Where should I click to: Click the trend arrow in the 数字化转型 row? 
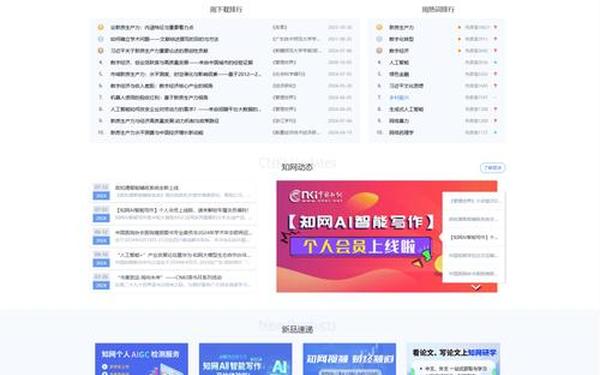coord(496,39)
